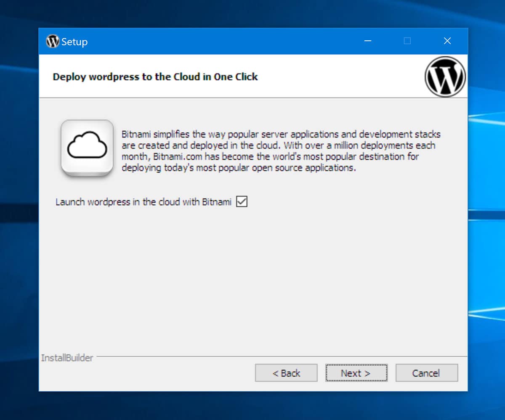Image resolution: width=505 pixels, height=420 pixels.
Task: Click 'Launch wordpress in the cloud with Bitnami' label
Action: [x=144, y=202]
